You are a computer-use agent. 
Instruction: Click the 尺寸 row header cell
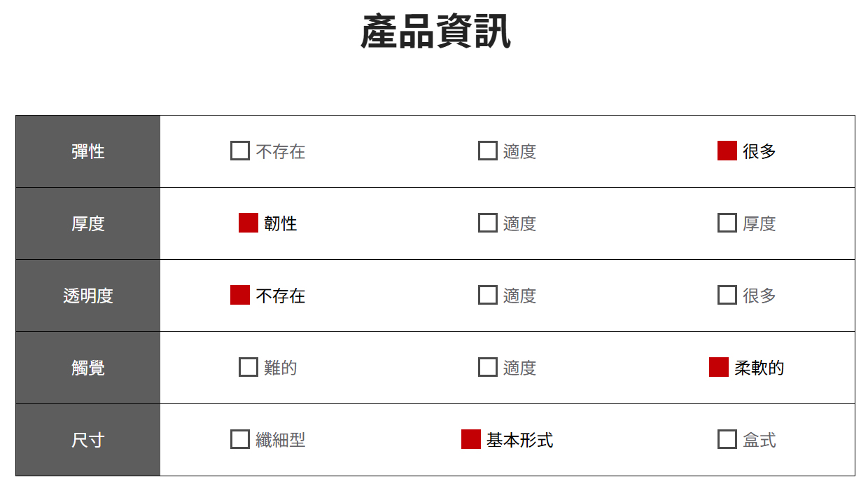[88, 440]
